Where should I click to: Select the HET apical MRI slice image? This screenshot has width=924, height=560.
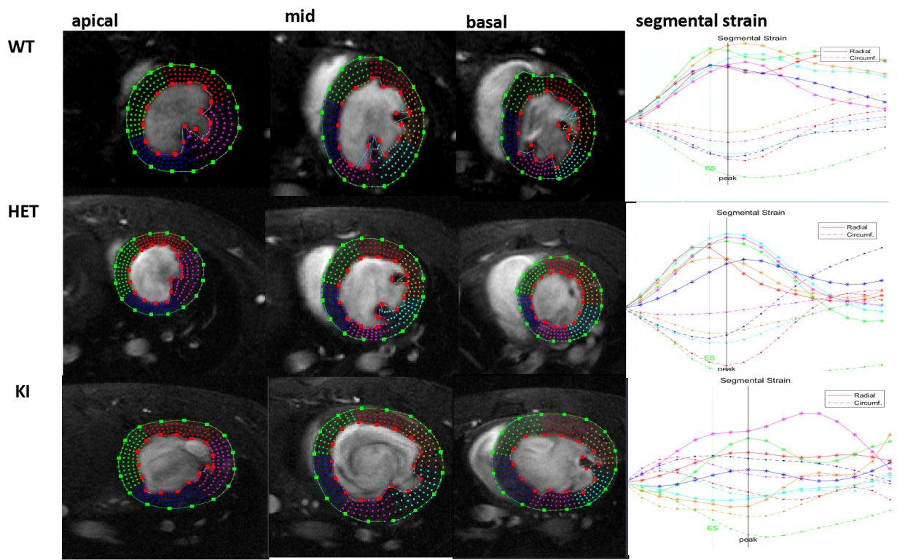click(x=166, y=284)
